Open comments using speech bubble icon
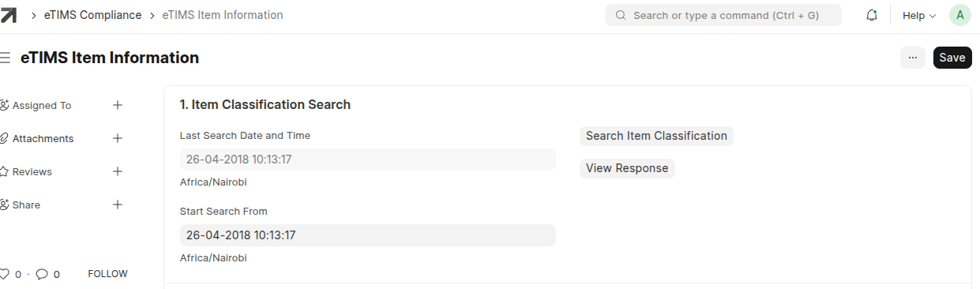The height and width of the screenshot is (289, 980). coord(42,274)
